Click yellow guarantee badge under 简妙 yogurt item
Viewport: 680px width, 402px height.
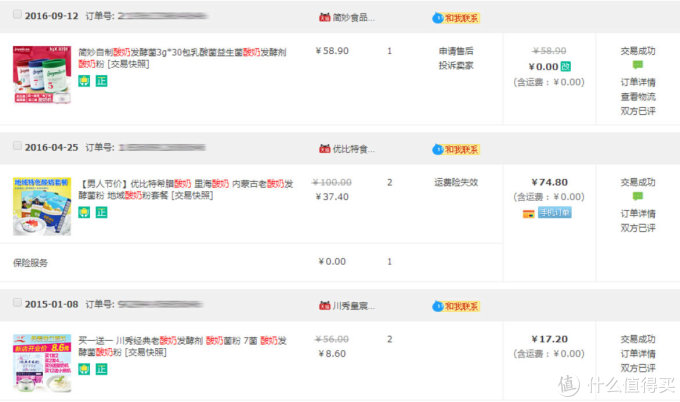[x=84, y=81]
